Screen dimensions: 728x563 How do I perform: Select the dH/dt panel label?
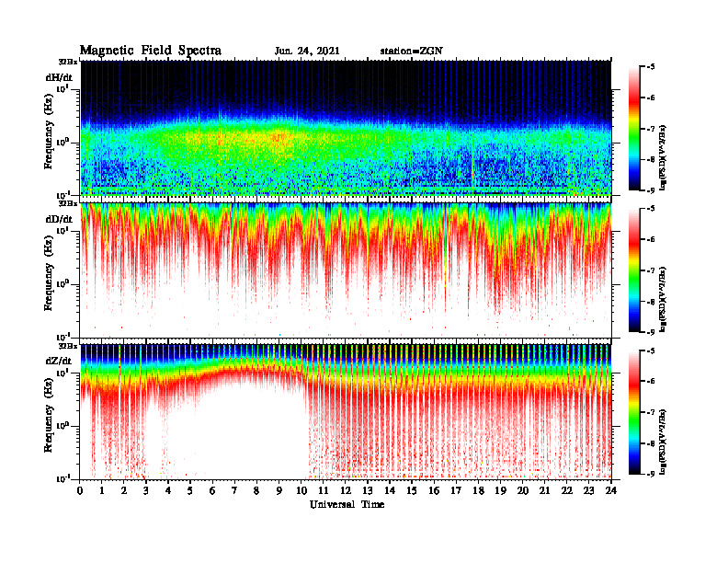(x=59, y=77)
